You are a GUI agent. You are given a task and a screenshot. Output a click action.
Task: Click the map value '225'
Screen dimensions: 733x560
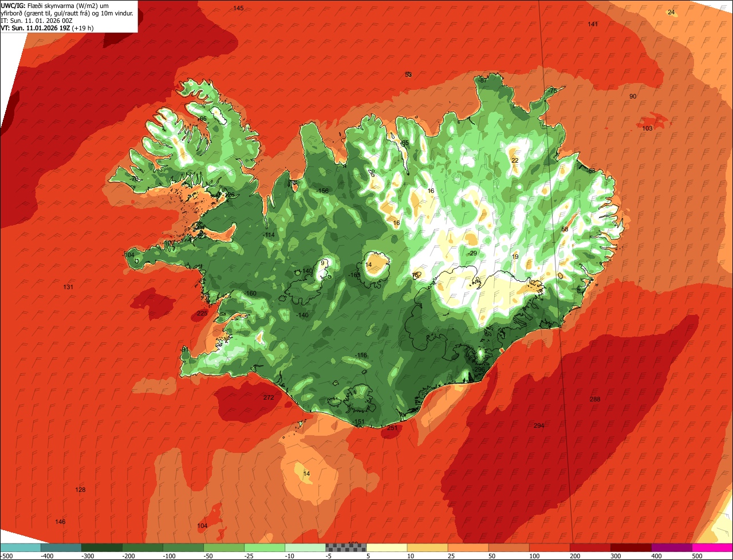pos(202,313)
